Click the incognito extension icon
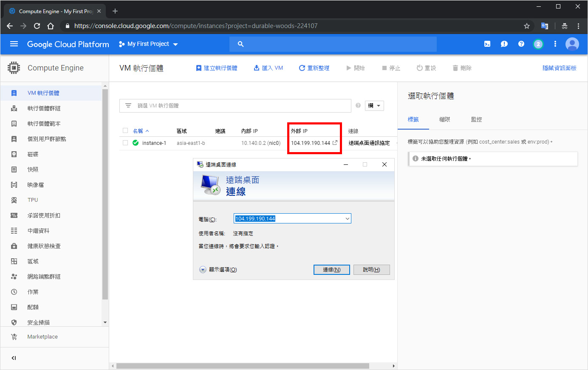The width and height of the screenshot is (588, 370). 565,26
